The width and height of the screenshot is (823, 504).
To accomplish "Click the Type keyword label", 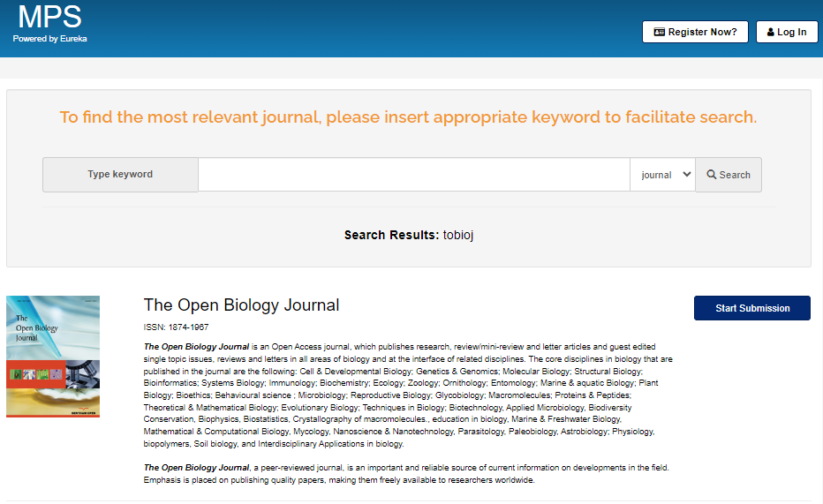I will point(120,175).
